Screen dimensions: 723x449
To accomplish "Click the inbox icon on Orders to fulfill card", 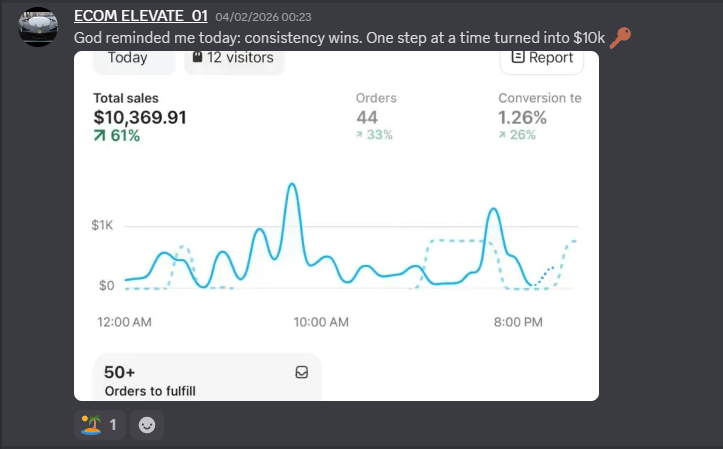I will pos(302,372).
